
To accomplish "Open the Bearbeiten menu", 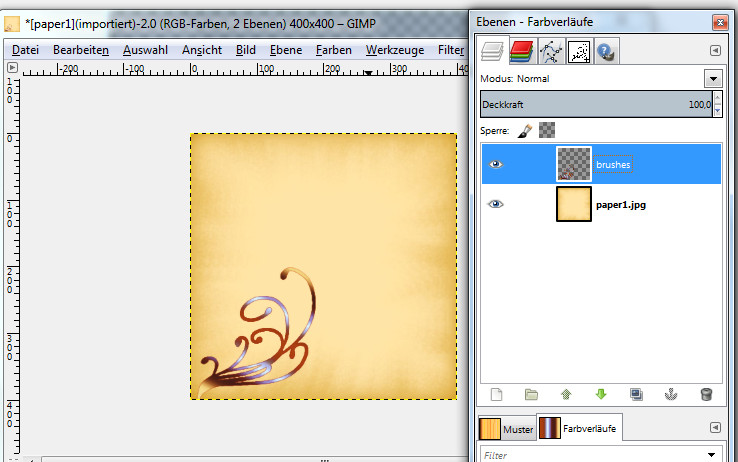I will 80,50.
